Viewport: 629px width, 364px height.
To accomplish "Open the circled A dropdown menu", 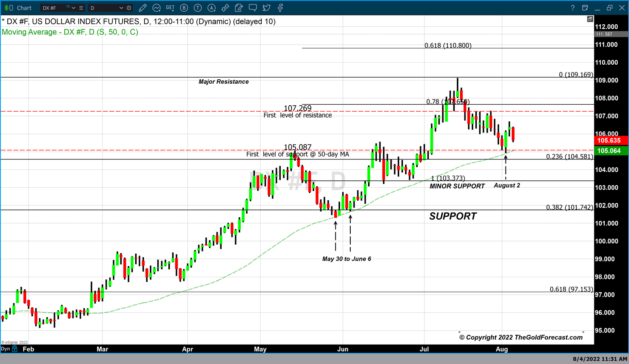I will 212,8.
